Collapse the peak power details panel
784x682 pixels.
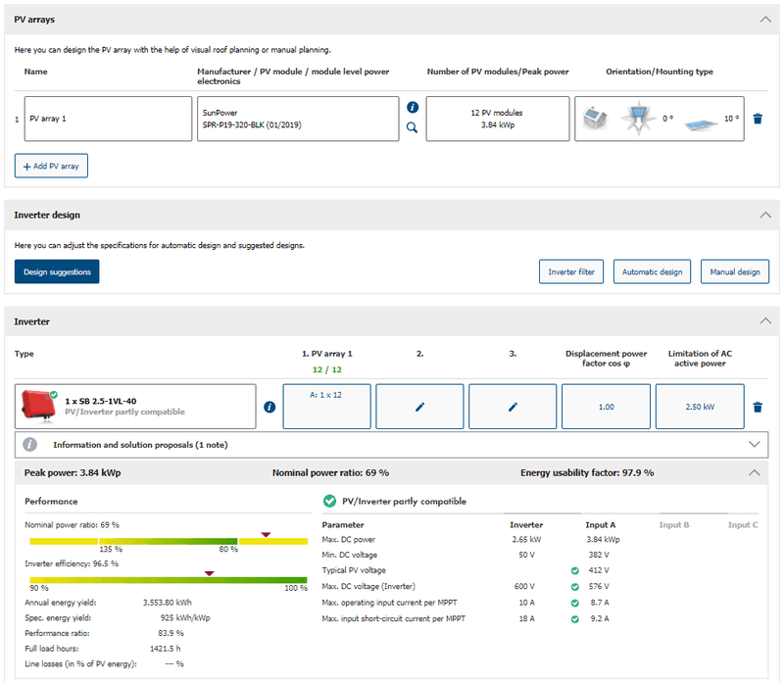click(x=754, y=472)
